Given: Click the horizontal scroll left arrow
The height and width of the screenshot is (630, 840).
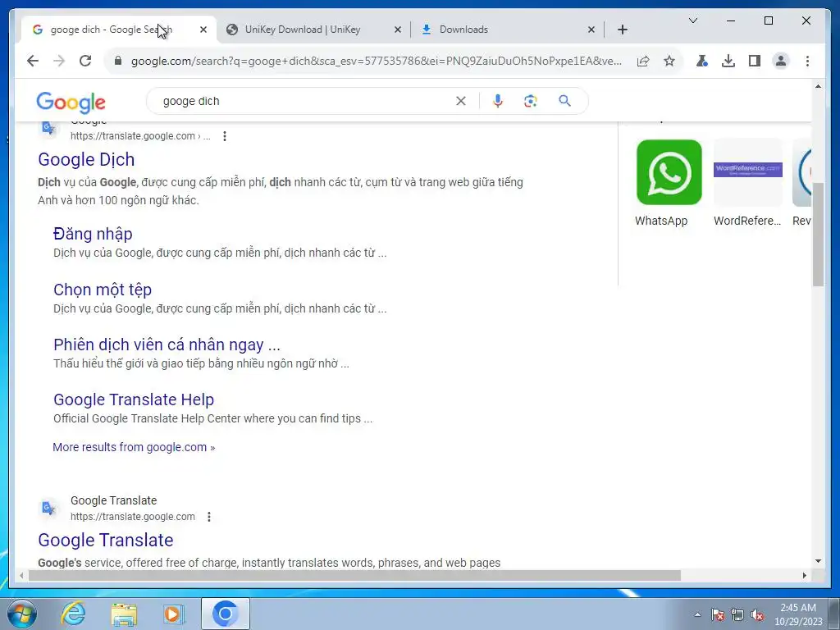Looking at the screenshot, I should point(21,575).
